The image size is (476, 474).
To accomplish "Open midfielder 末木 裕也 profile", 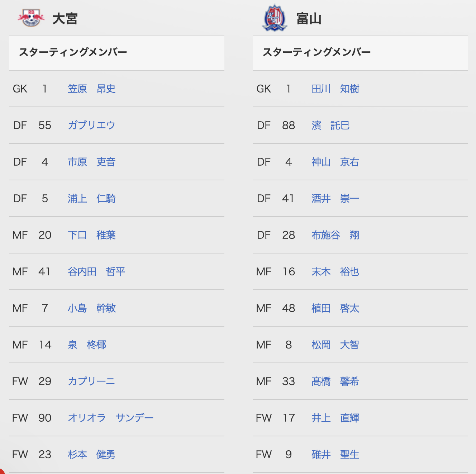I will [335, 271].
